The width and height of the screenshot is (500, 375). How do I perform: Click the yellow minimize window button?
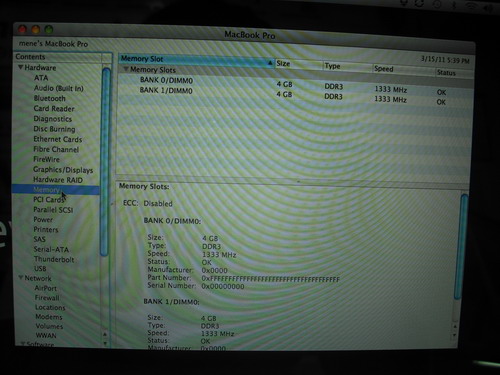click(36, 29)
